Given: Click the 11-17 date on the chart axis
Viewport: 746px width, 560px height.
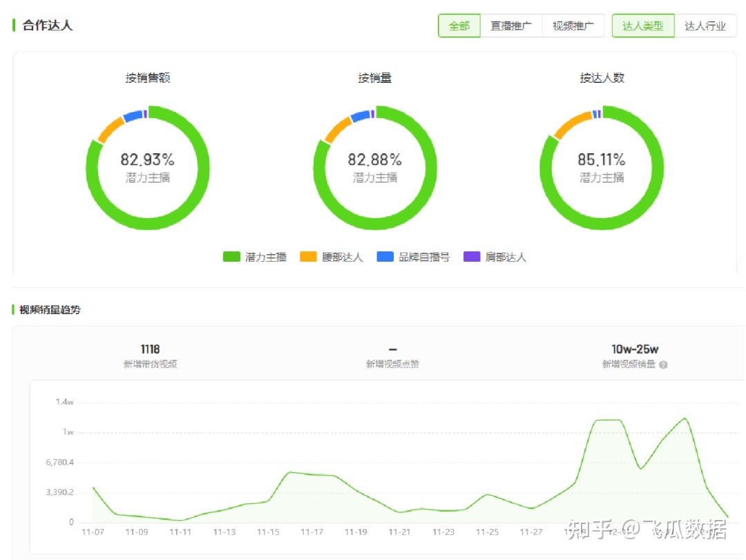Looking at the screenshot, I should [x=312, y=532].
